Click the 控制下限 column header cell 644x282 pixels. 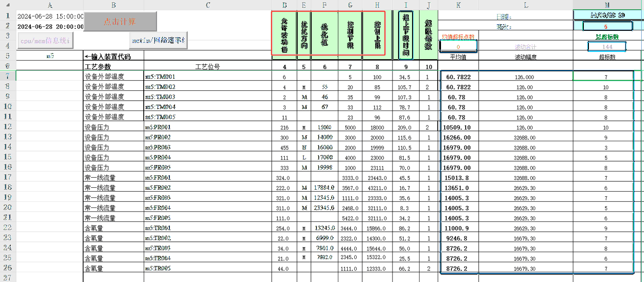tap(350, 35)
